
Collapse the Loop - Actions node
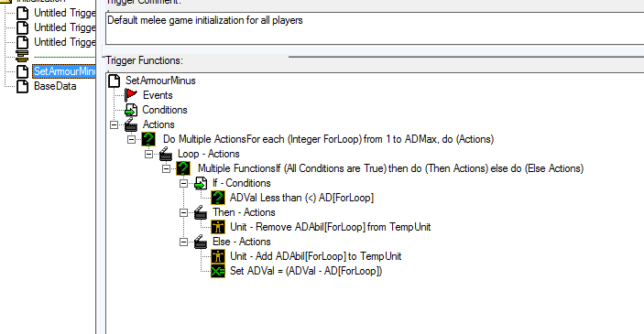(x=148, y=155)
